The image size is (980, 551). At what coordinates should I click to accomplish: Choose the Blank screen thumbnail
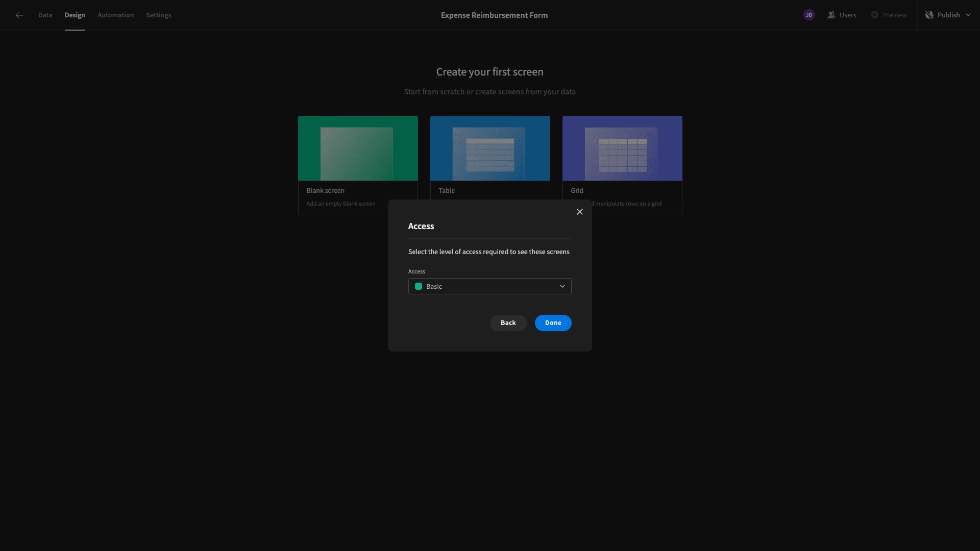tap(358, 148)
